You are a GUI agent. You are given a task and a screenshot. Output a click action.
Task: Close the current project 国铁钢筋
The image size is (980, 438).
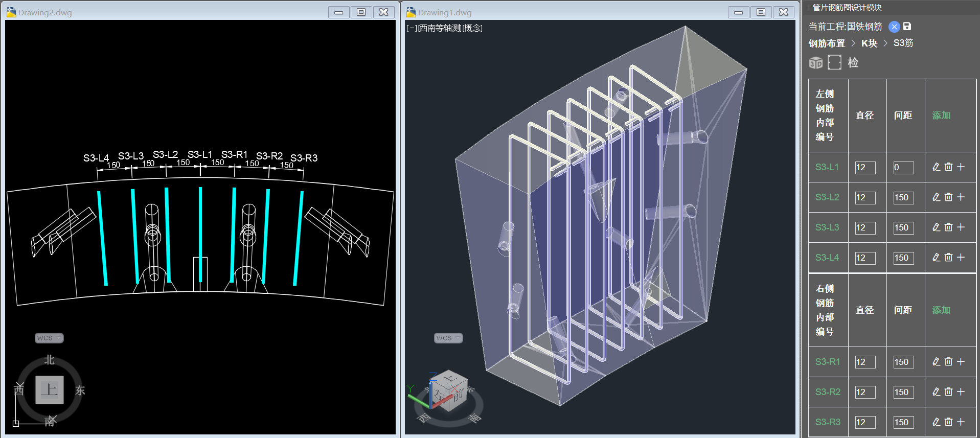coord(894,27)
